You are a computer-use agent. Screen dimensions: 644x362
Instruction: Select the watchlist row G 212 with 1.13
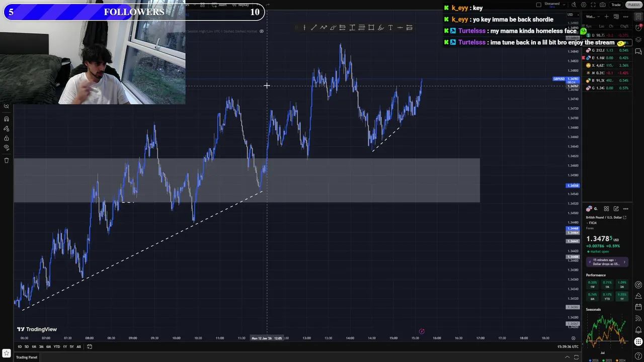pos(607,50)
